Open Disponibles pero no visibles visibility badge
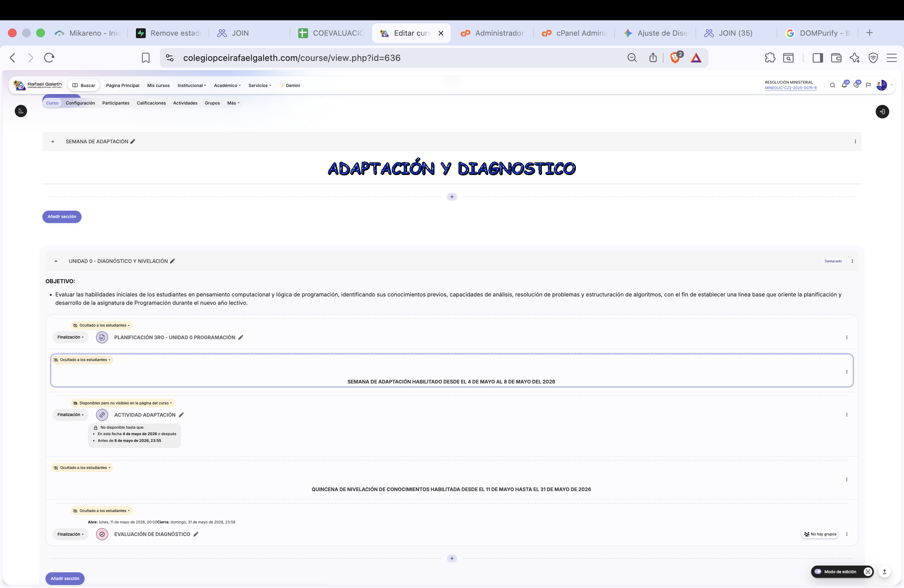Image resolution: width=904 pixels, height=588 pixels. (x=123, y=403)
